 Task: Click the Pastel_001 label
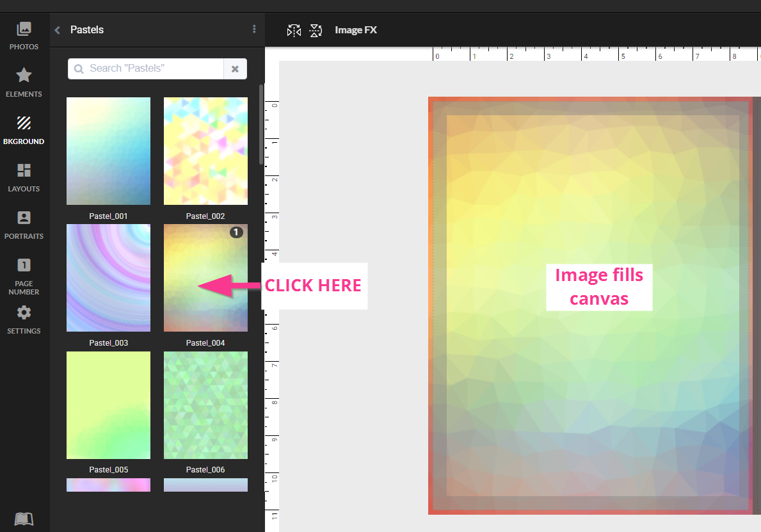click(x=108, y=216)
